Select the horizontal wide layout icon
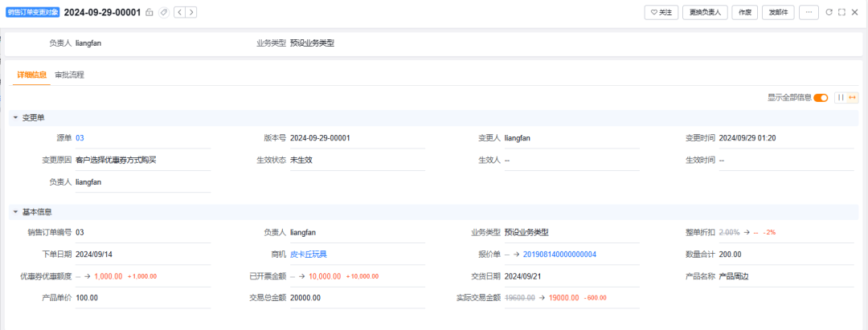Screen dimensions: 868x330 (x=852, y=97)
